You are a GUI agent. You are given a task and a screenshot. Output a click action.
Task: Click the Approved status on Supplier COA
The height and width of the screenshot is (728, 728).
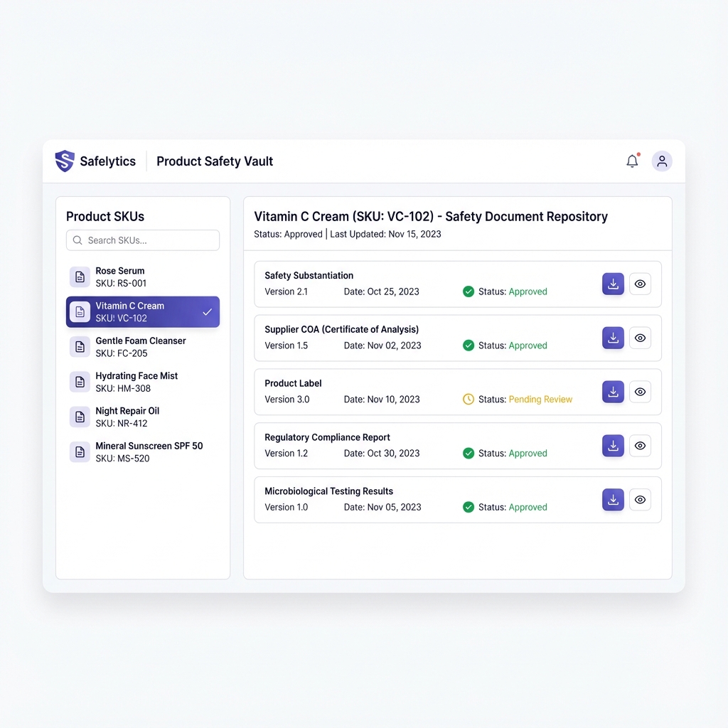click(528, 346)
